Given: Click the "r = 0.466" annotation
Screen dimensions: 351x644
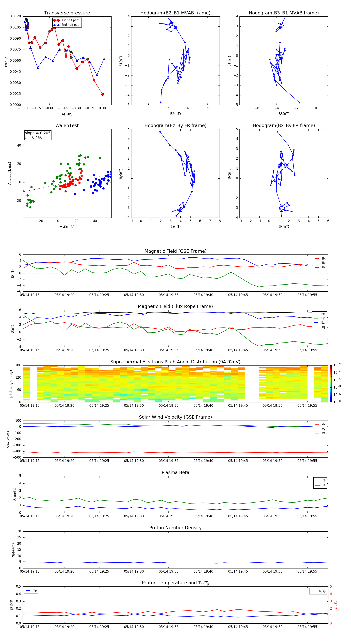Looking at the screenshot, I should coord(34,137).
